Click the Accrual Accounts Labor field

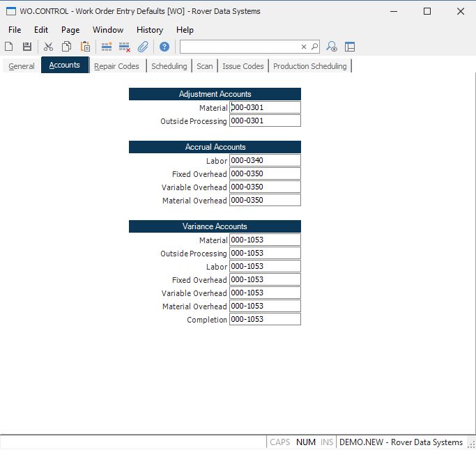click(265, 161)
